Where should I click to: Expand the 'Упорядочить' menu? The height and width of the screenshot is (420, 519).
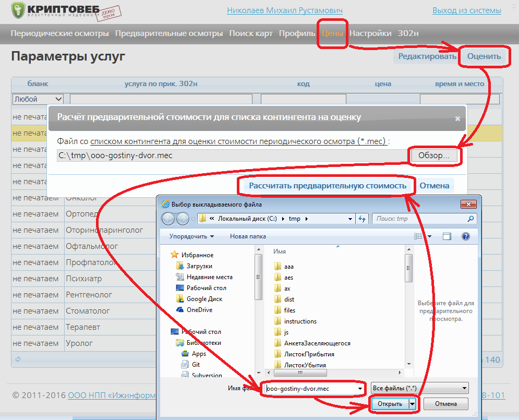click(x=191, y=236)
